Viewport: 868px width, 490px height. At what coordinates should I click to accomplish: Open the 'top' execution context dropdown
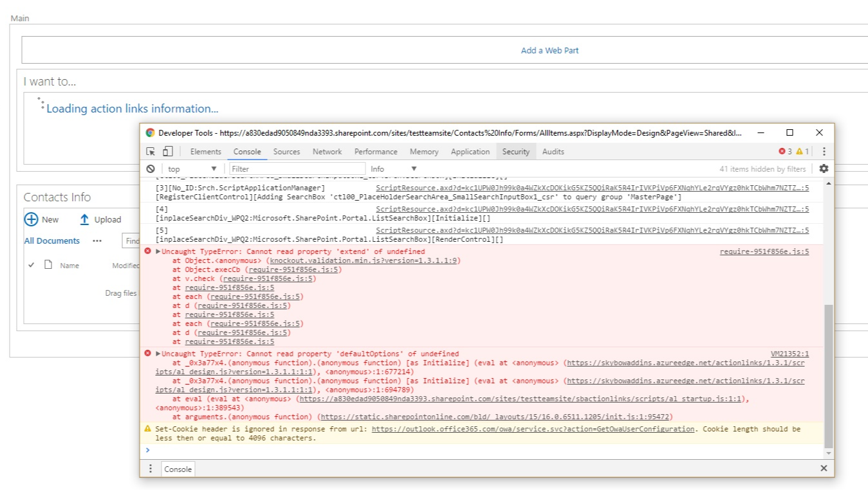192,168
